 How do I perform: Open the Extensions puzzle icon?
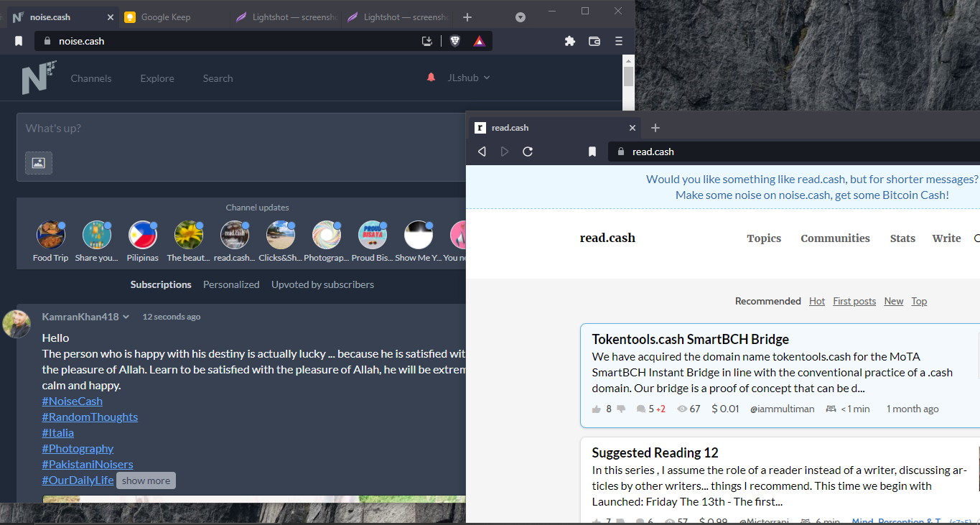click(570, 41)
